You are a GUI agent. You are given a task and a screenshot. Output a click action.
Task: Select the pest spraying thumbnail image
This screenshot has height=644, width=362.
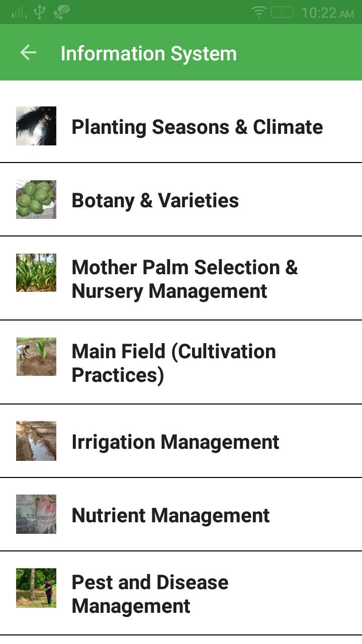click(36, 588)
